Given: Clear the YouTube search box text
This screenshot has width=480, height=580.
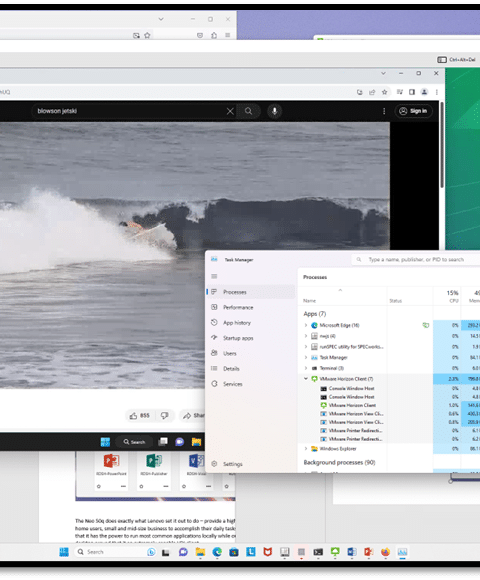Looking at the screenshot, I should [230, 111].
